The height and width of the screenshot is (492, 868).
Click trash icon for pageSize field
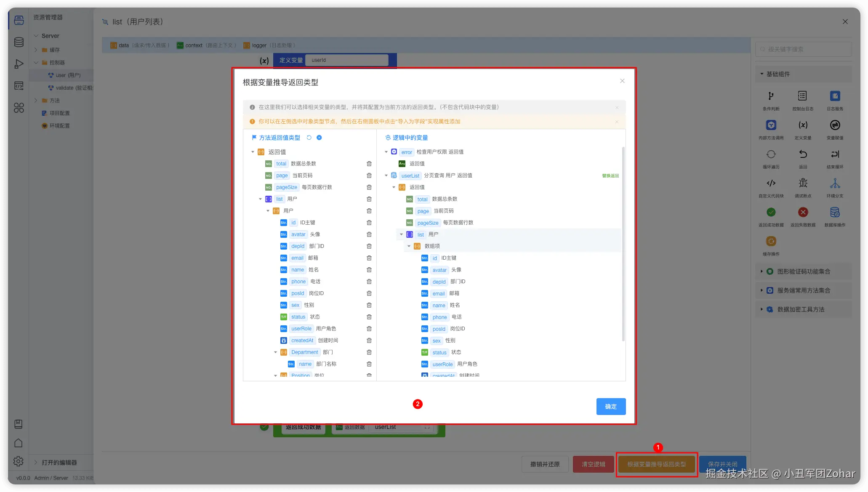369,187
